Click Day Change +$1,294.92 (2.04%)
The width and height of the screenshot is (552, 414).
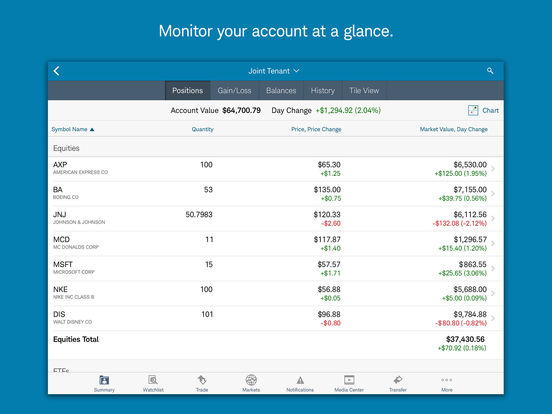click(x=326, y=110)
